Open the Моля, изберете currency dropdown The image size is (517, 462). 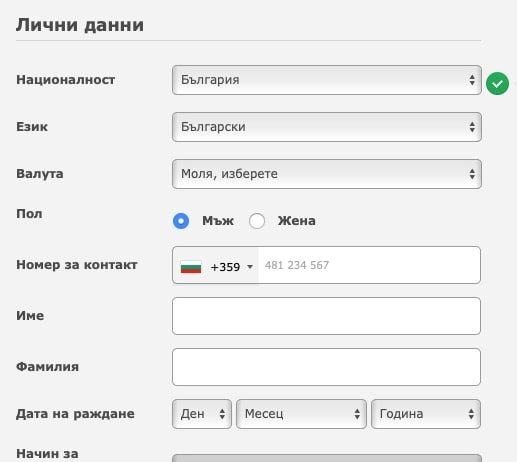click(x=327, y=174)
